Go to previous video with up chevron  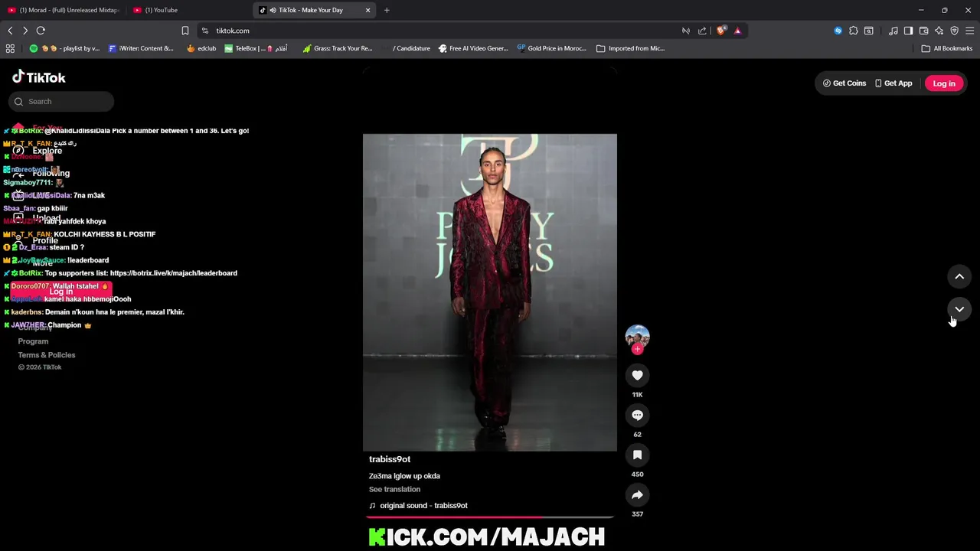tap(959, 276)
